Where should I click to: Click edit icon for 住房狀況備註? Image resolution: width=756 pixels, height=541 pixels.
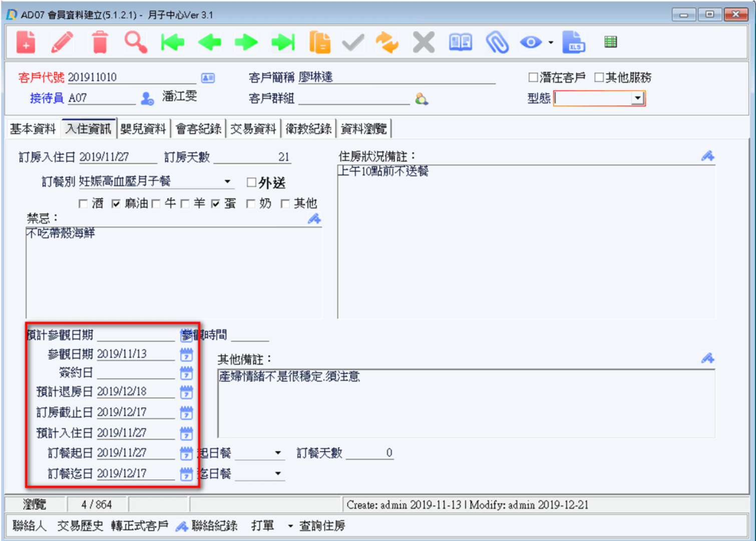[x=707, y=156]
